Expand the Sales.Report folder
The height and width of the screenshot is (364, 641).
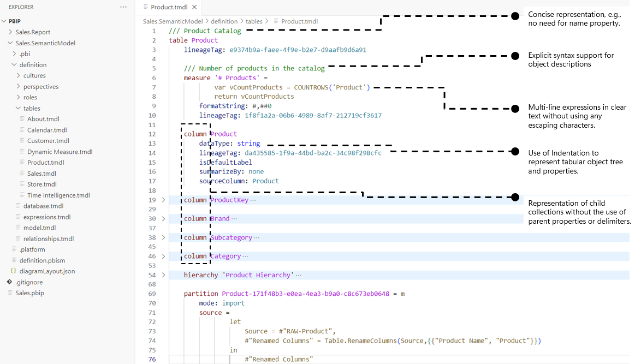[10, 32]
